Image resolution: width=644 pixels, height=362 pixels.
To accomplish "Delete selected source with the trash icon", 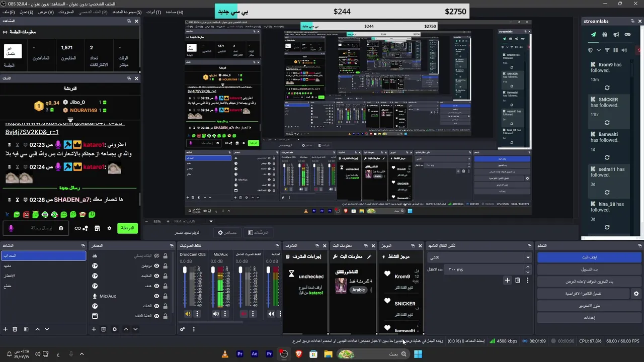I will point(103,329).
